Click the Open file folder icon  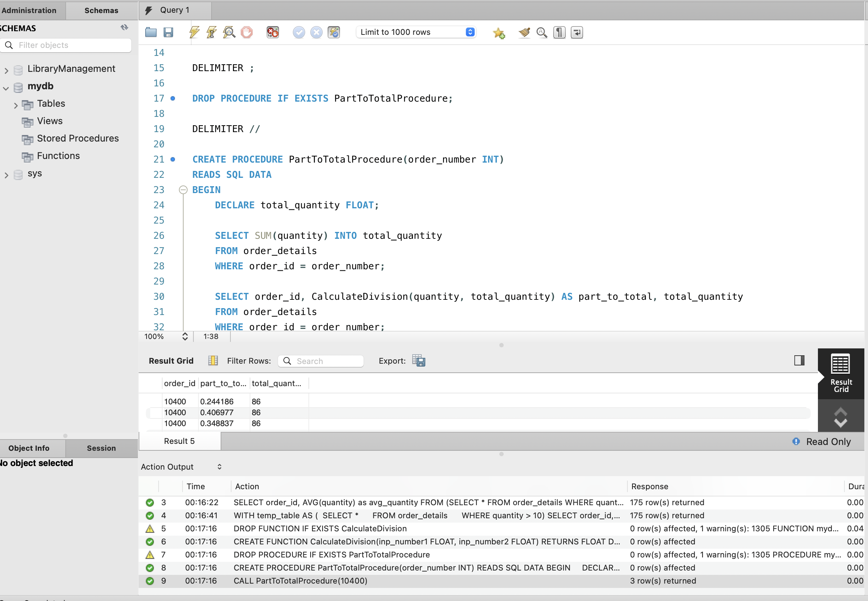tap(150, 32)
